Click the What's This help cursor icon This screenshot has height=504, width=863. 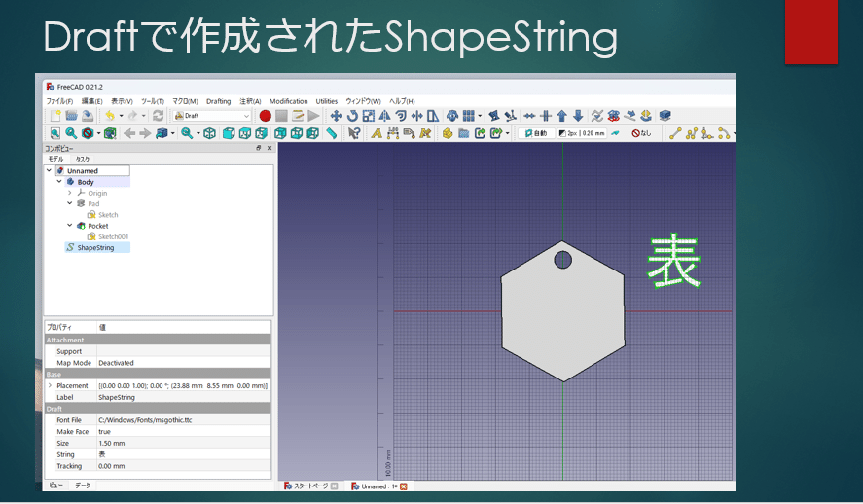[354, 133]
